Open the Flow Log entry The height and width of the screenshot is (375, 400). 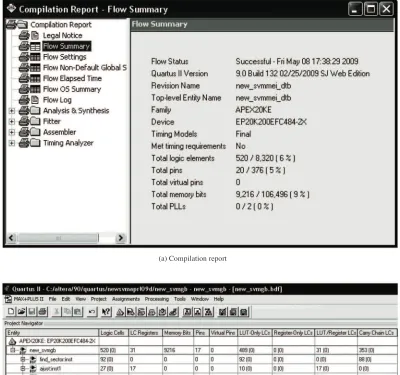(x=57, y=100)
